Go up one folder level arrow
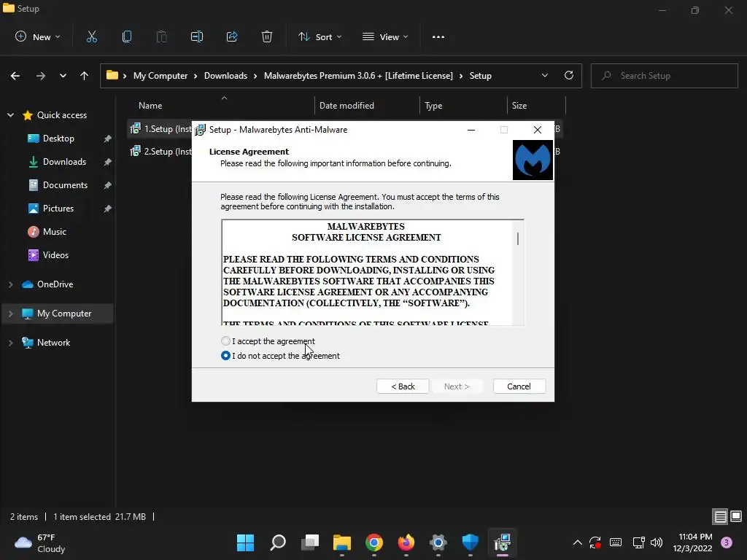This screenshot has width=747, height=560. [85, 76]
